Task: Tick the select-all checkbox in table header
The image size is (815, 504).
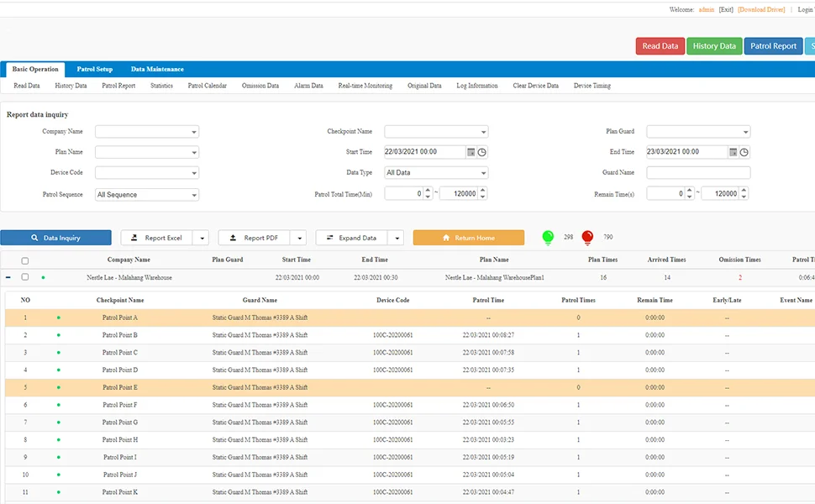Action: click(x=24, y=260)
